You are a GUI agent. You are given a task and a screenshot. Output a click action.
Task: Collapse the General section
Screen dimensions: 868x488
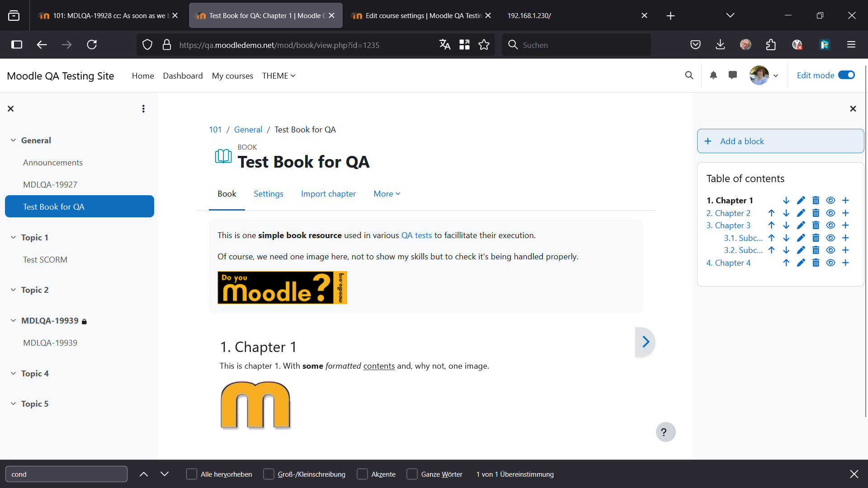(13, 140)
